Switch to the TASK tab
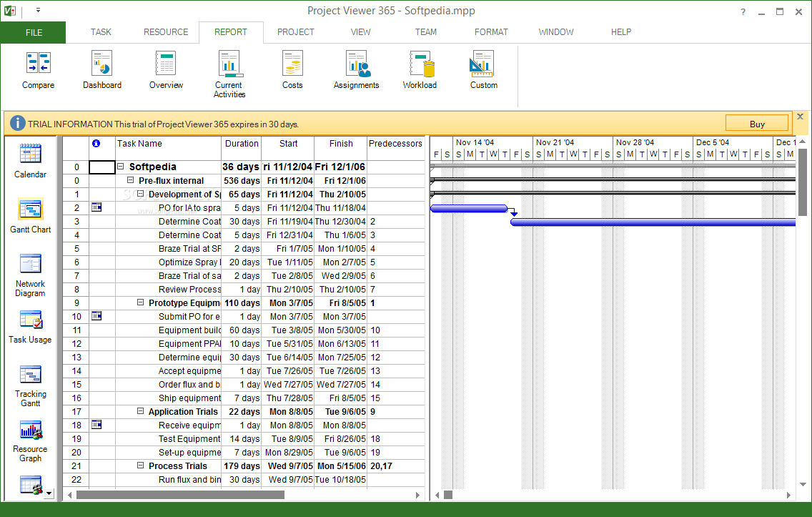 tap(101, 32)
